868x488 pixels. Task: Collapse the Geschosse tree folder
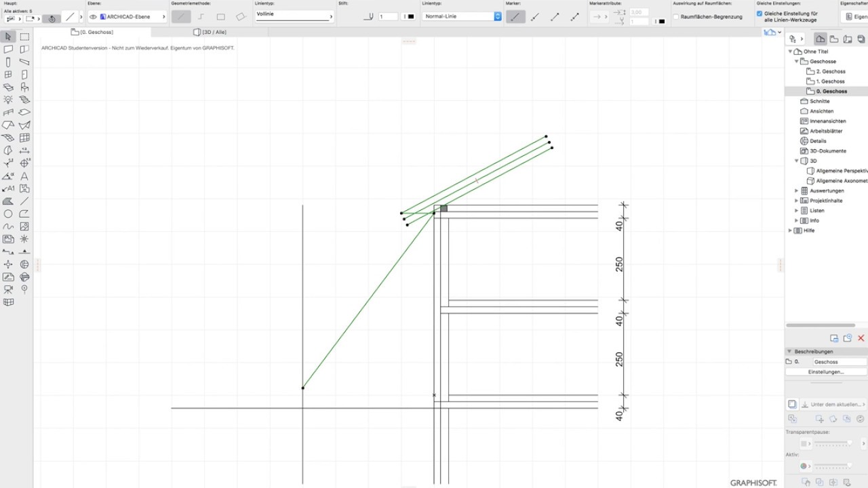[797, 62]
